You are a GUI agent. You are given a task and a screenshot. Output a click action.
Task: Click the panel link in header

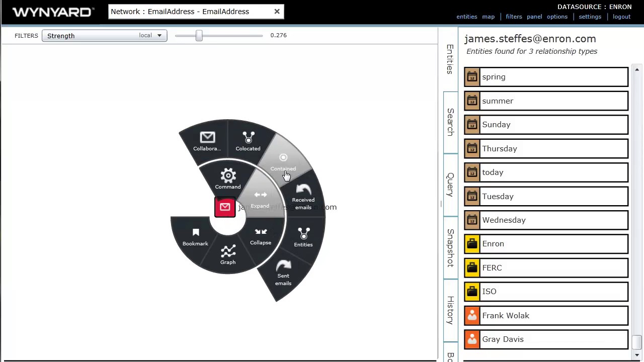coord(534,17)
